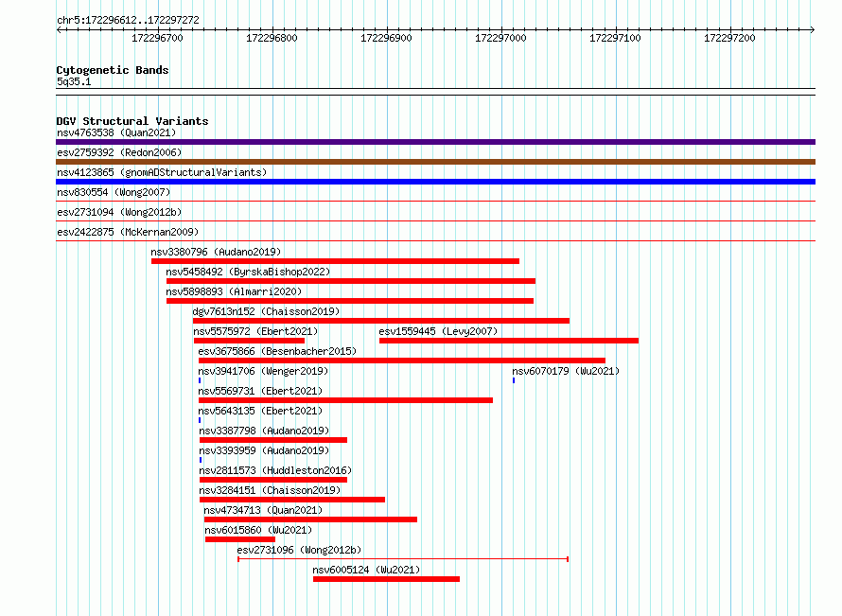Click the red bar under dgv7613n152
Viewport: 842px width, 616px height.
[x=380, y=321]
